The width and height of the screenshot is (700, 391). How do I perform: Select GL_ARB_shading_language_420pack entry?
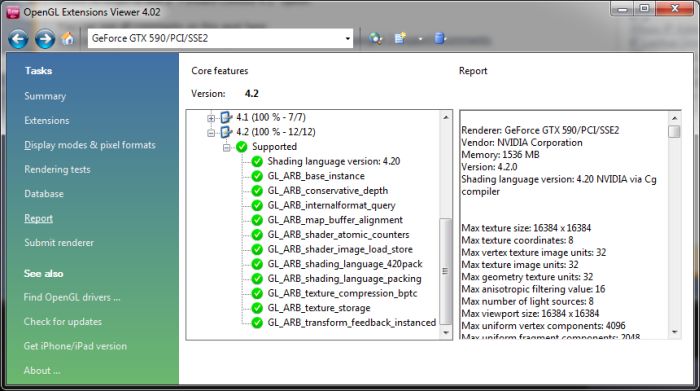coord(345,264)
